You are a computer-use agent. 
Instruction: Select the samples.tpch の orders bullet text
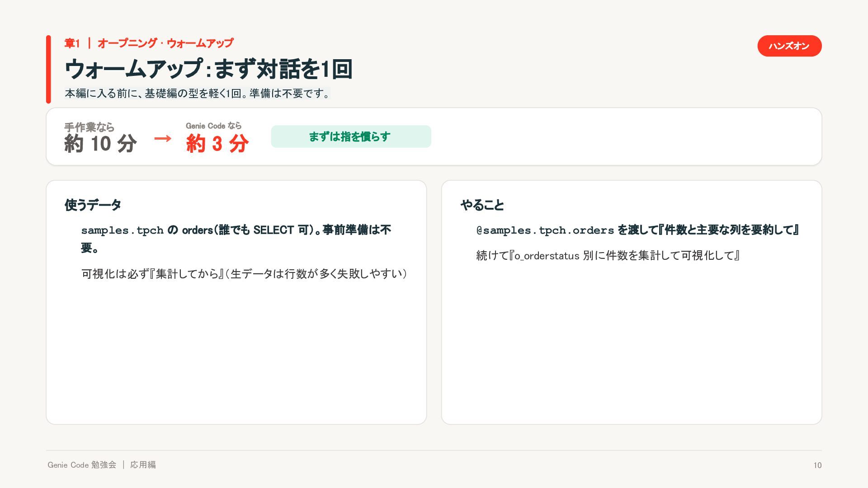click(236, 239)
